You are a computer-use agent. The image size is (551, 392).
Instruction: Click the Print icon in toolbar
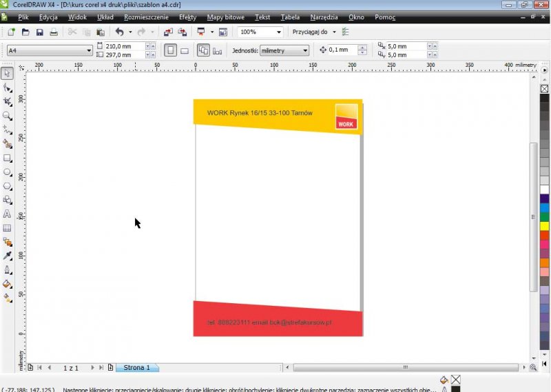click(x=54, y=32)
